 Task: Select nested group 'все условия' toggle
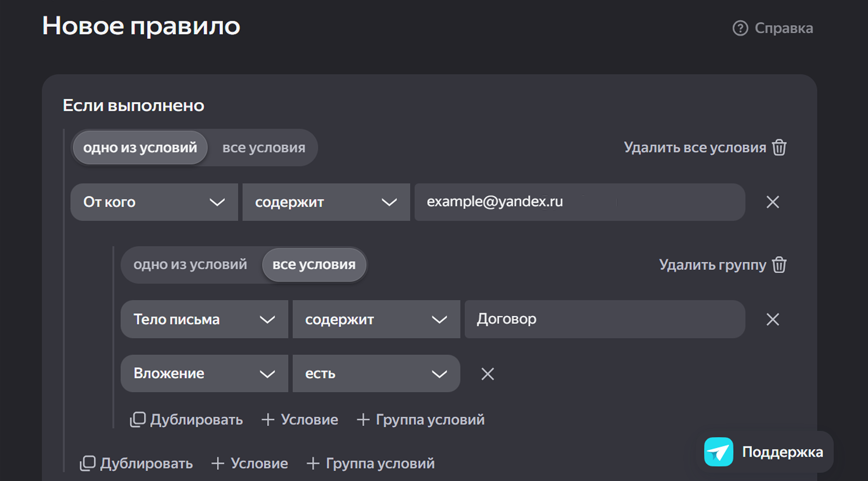[314, 264]
